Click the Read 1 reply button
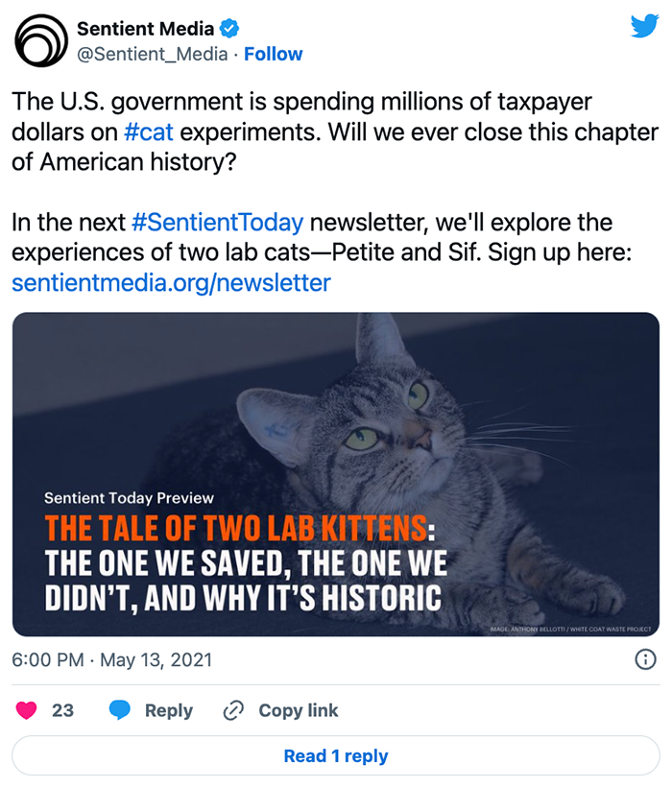Image resolution: width=672 pixels, height=788 pixels. tap(335, 756)
